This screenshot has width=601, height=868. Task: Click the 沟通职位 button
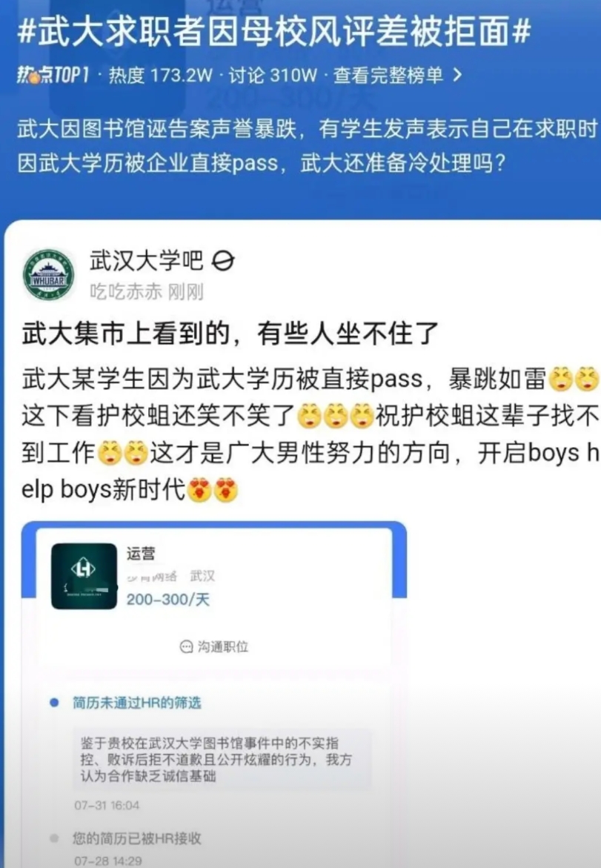pyautogui.click(x=214, y=646)
